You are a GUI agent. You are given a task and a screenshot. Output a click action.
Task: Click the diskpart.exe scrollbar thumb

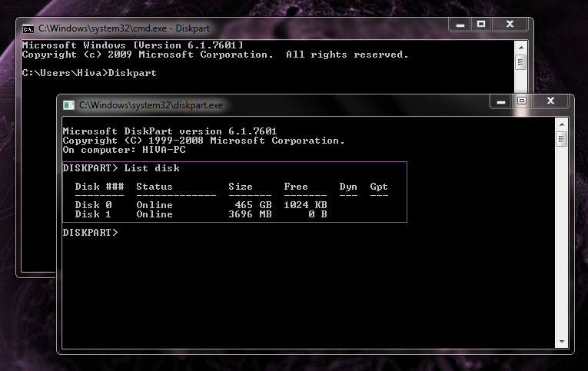coord(561,139)
